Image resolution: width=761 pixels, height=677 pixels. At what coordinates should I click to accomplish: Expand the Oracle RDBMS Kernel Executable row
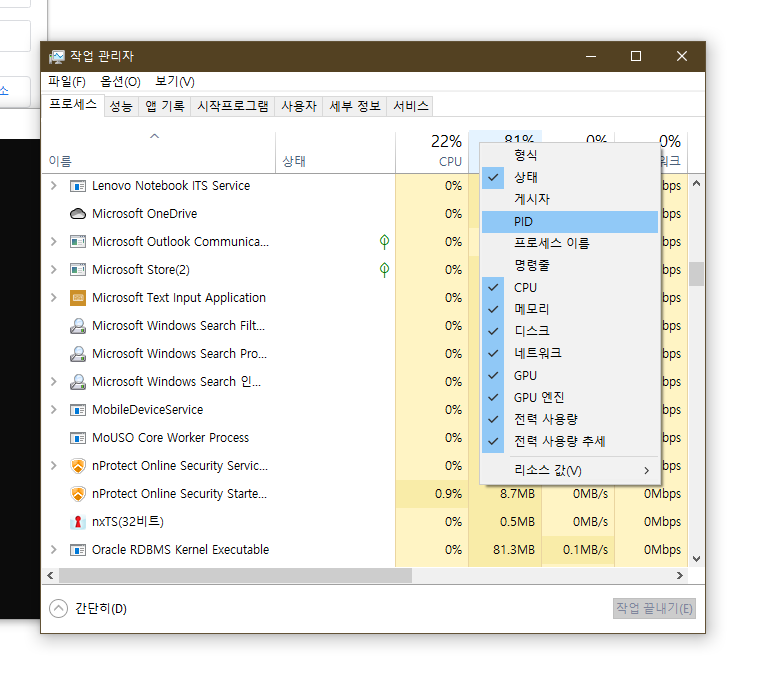(x=54, y=550)
